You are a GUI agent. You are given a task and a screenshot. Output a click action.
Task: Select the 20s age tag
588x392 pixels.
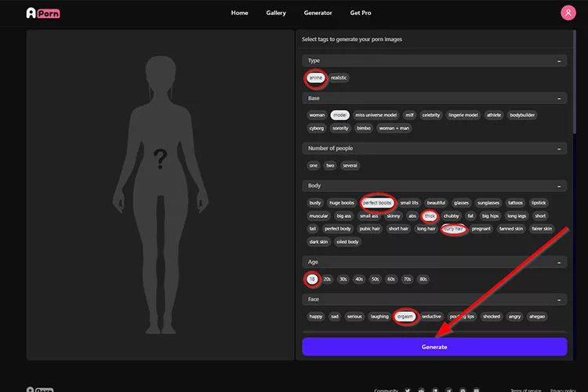328,279
